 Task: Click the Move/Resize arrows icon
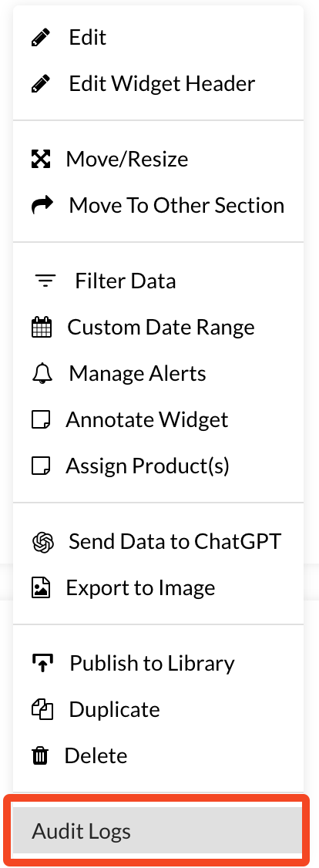pos(41,160)
